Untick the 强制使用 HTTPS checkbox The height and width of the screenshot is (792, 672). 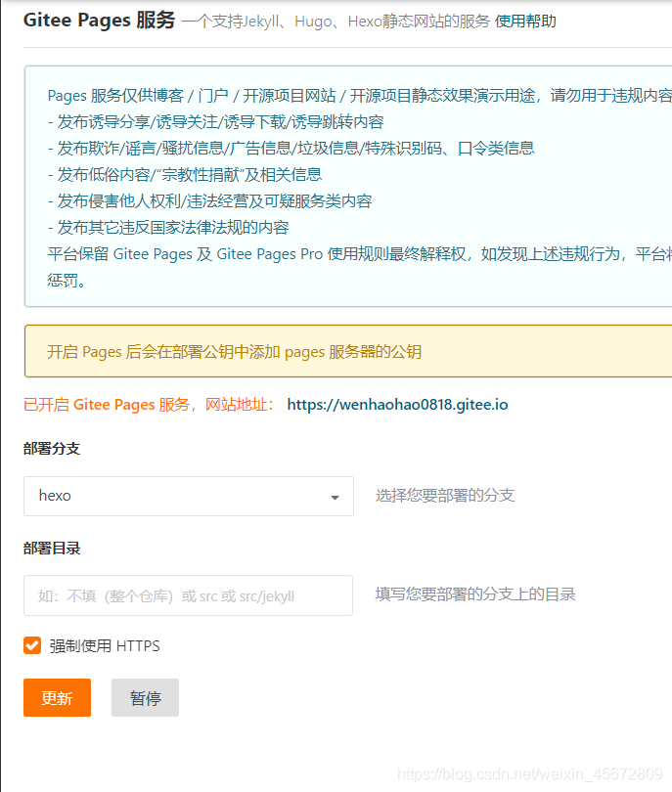point(32,645)
